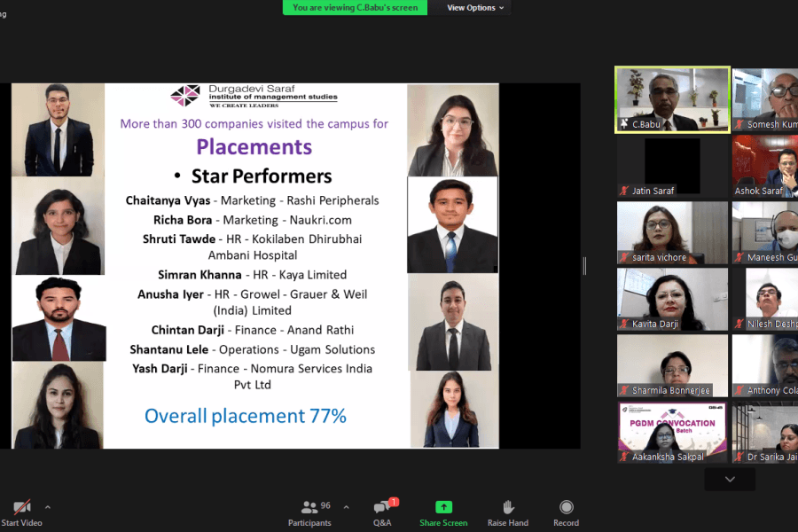Expand the arrow next to Participants
798x532 pixels.
(x=346, y=507)
